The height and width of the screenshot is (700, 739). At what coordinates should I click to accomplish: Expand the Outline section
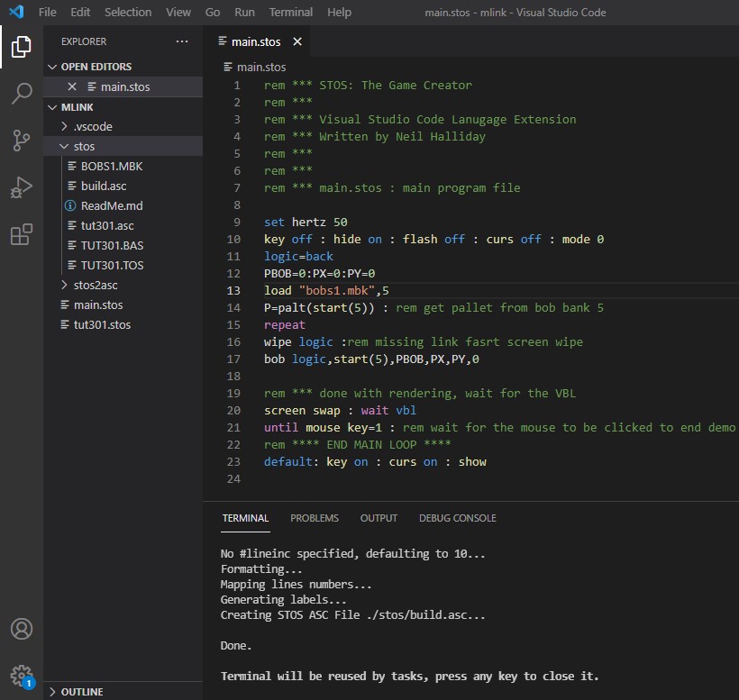pyautogui.click(x=81, y=692)
